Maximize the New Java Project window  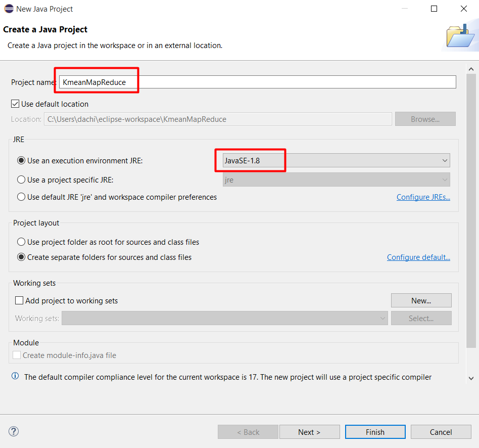point(434,9)
